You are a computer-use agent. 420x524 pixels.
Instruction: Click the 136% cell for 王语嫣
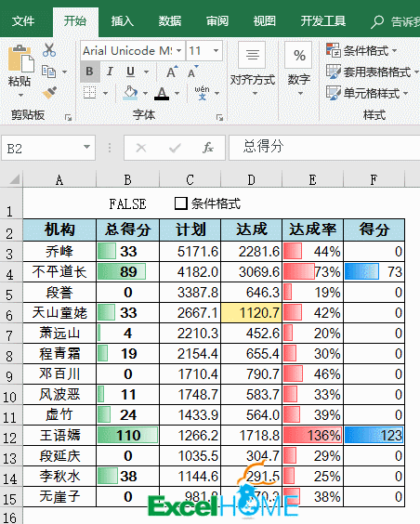point(312,436)
